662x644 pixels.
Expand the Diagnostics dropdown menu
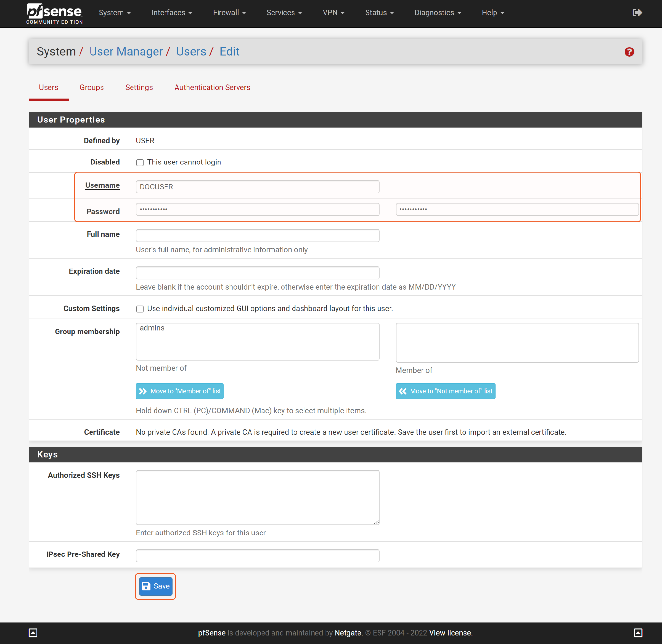[x=437, y=13]
